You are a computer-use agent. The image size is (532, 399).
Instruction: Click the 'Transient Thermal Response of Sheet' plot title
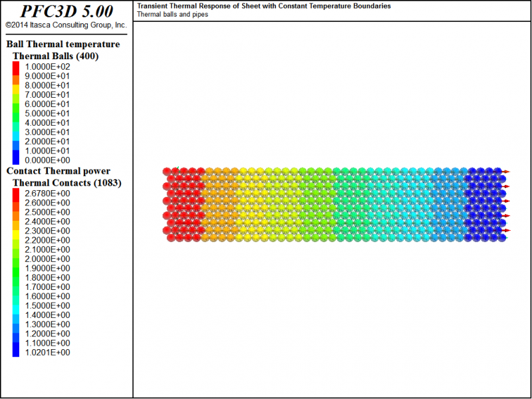tap(263, 6)
